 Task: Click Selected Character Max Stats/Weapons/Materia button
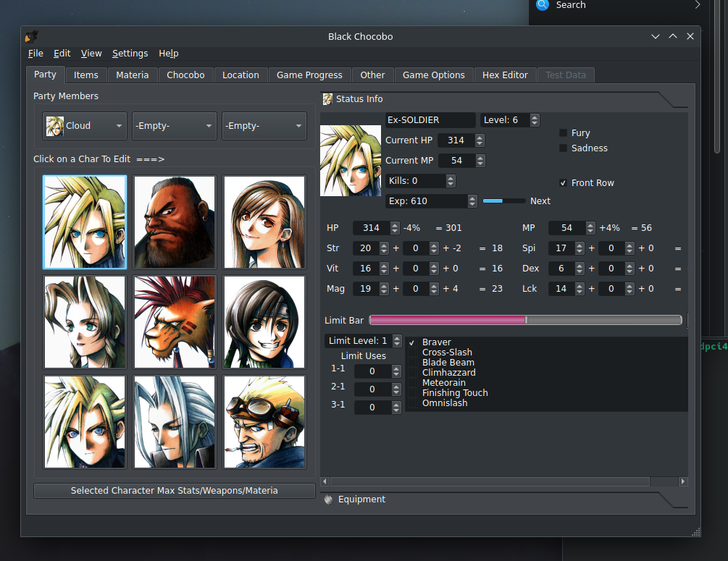point(175,491)
